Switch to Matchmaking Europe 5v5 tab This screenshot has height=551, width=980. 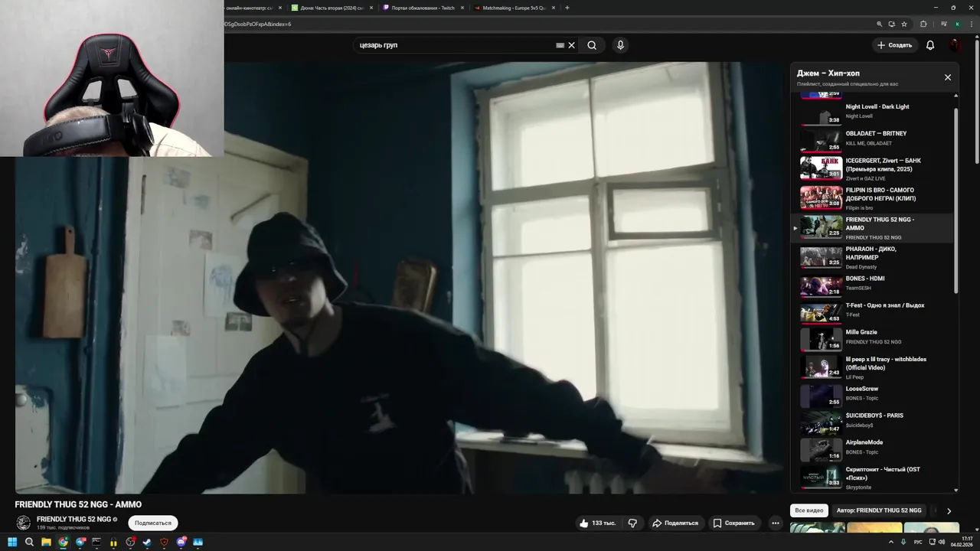coord(514,8)
